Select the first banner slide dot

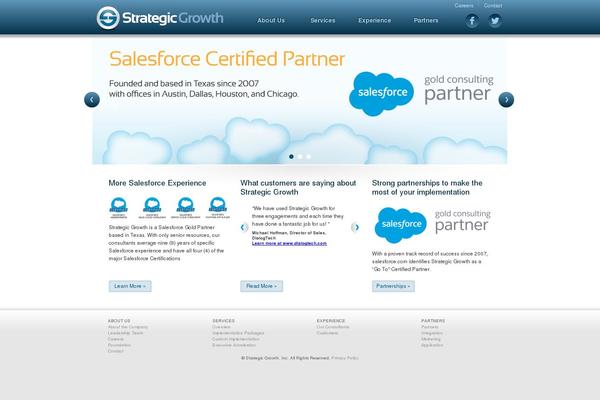292,157
